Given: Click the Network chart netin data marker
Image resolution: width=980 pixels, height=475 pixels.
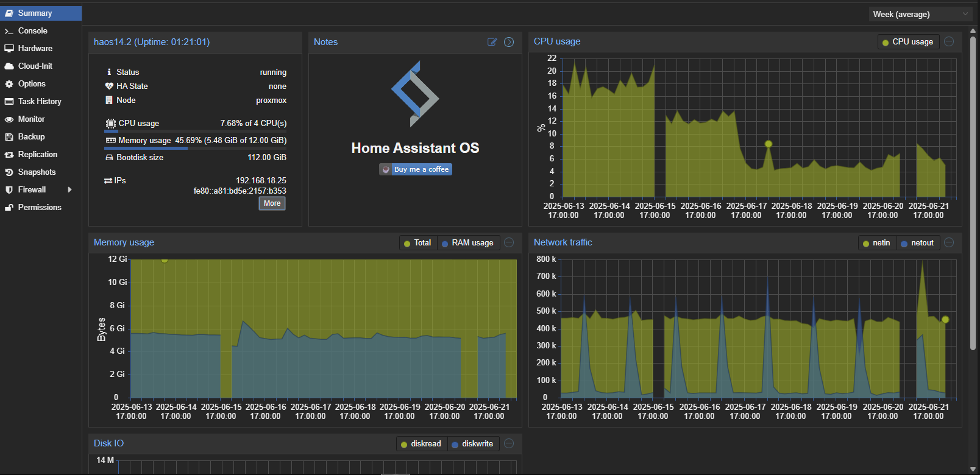Looking at the screenshot, I should click(x=945, y=319).
